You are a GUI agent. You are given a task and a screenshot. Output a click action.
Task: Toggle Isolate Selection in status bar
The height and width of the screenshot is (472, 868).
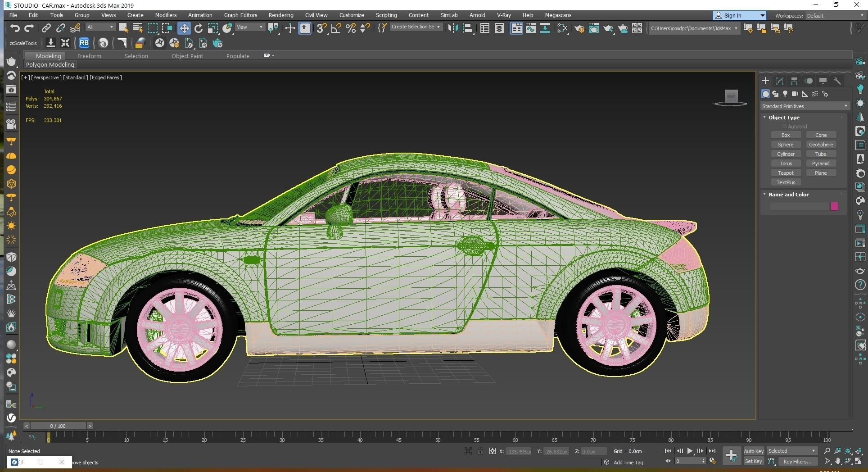click(x=468, y=451)
